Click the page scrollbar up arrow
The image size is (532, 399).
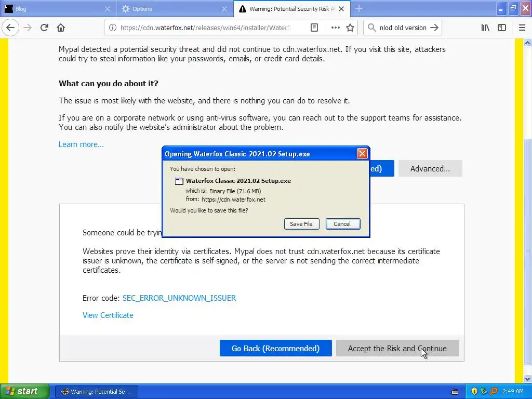(x=527, y=43)
